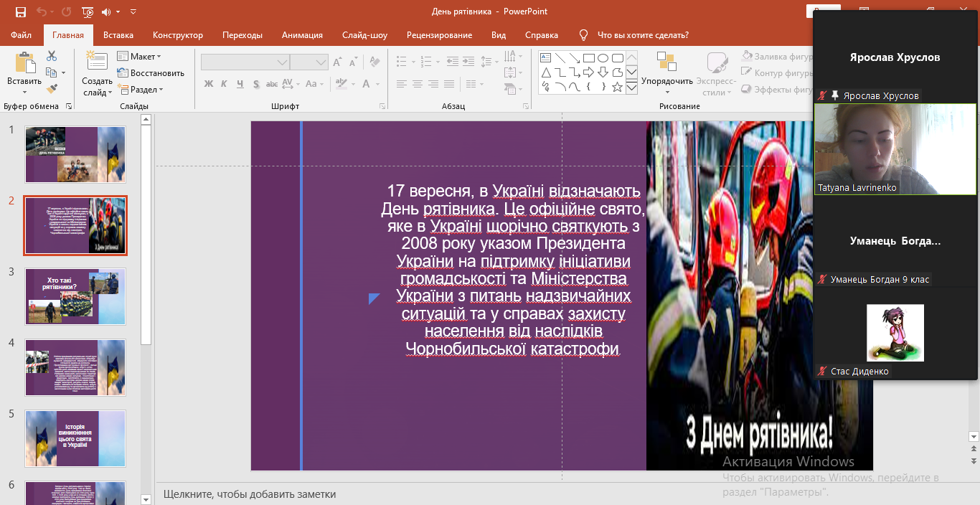Open the Customize Quick Access Toolbar arrow

(133, 11)
